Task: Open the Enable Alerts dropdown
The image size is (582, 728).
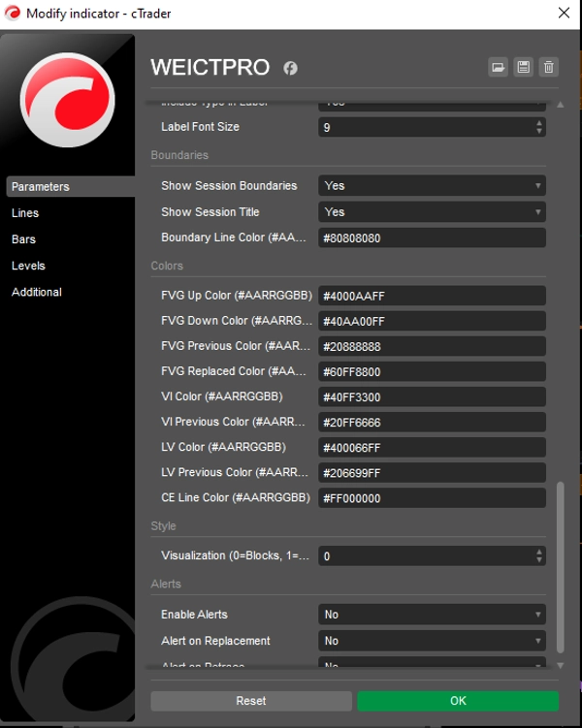Action: (432, 615)
